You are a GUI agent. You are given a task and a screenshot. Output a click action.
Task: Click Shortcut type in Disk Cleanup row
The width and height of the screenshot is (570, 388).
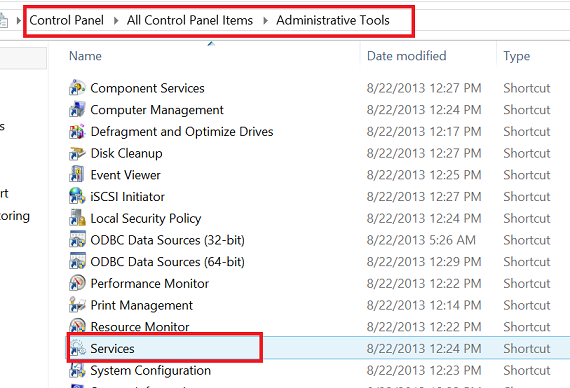[527, 153]
